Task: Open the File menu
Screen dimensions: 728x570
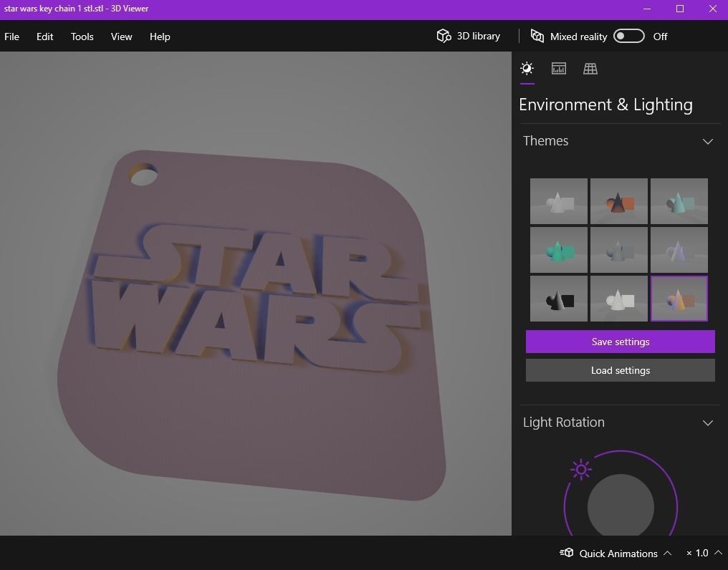Action: [11, 37]
